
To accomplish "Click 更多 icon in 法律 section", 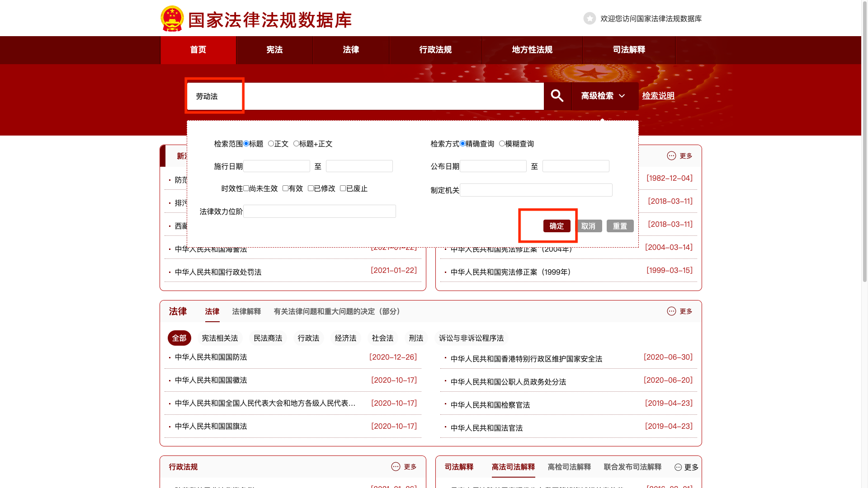I will (x=671, y=311).
